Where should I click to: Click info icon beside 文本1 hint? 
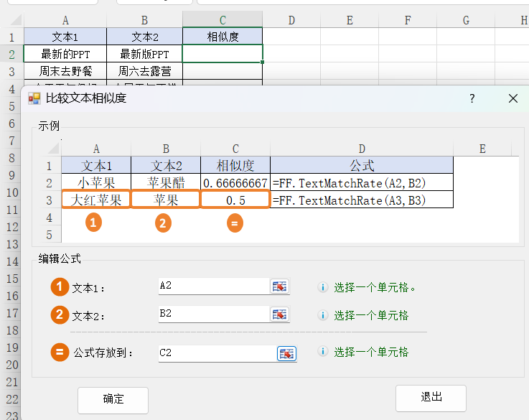point(323,287)
